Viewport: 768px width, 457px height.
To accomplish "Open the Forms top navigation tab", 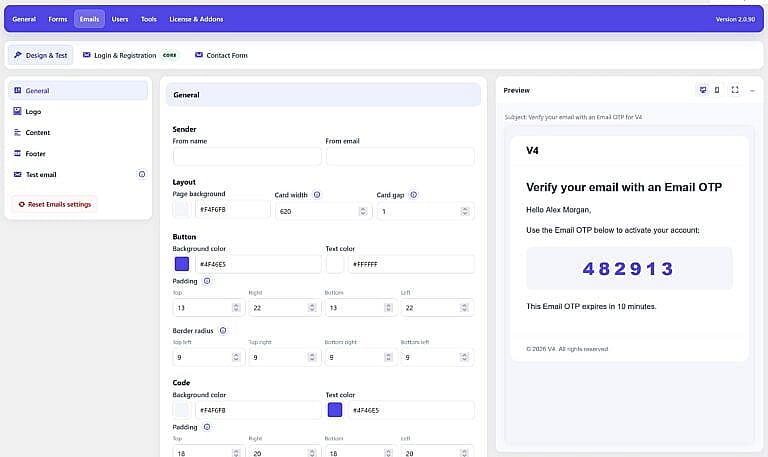I will [58, 19].
